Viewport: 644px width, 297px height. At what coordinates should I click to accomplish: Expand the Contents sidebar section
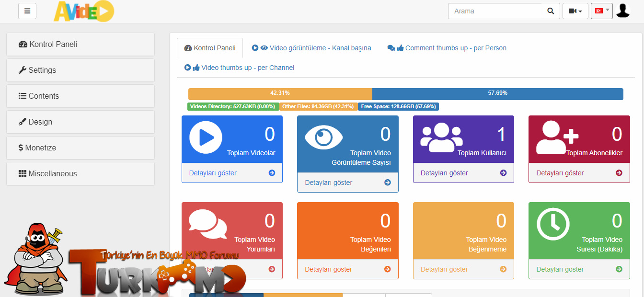point(80,96)
